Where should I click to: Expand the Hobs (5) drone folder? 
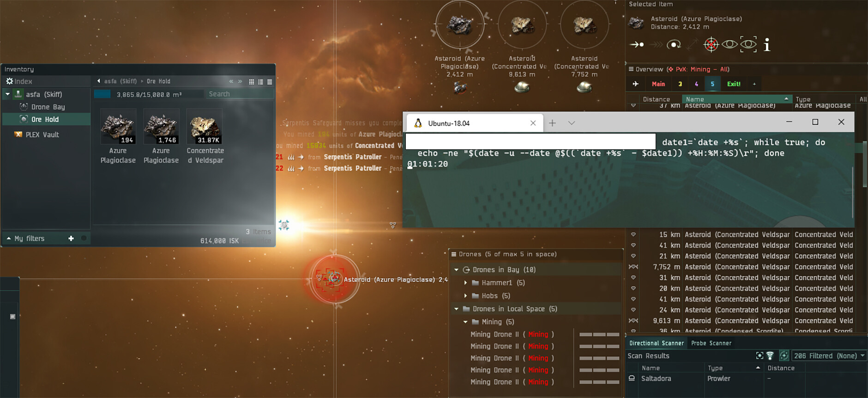point(465,295)
